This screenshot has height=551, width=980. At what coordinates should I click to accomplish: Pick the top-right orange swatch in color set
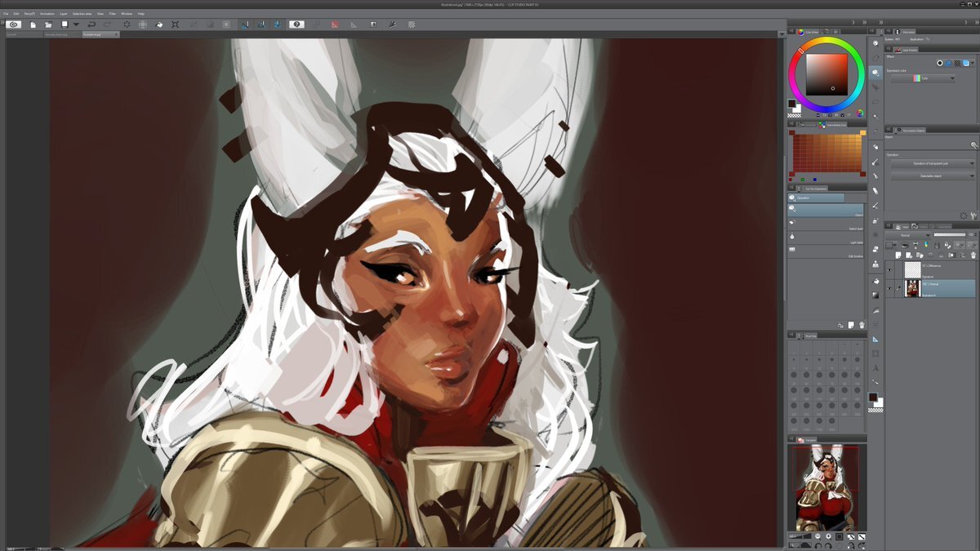[862, 134]
